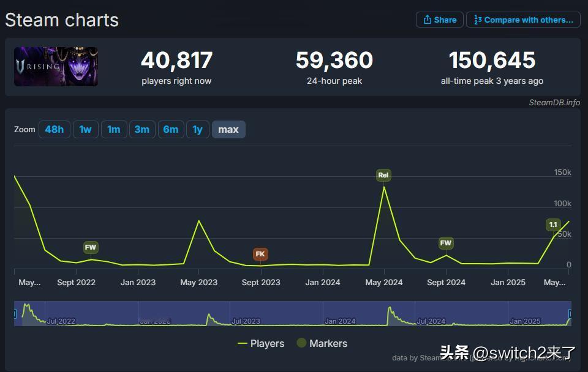Click the FW marker near Sept 2022

tap(91, 247)
